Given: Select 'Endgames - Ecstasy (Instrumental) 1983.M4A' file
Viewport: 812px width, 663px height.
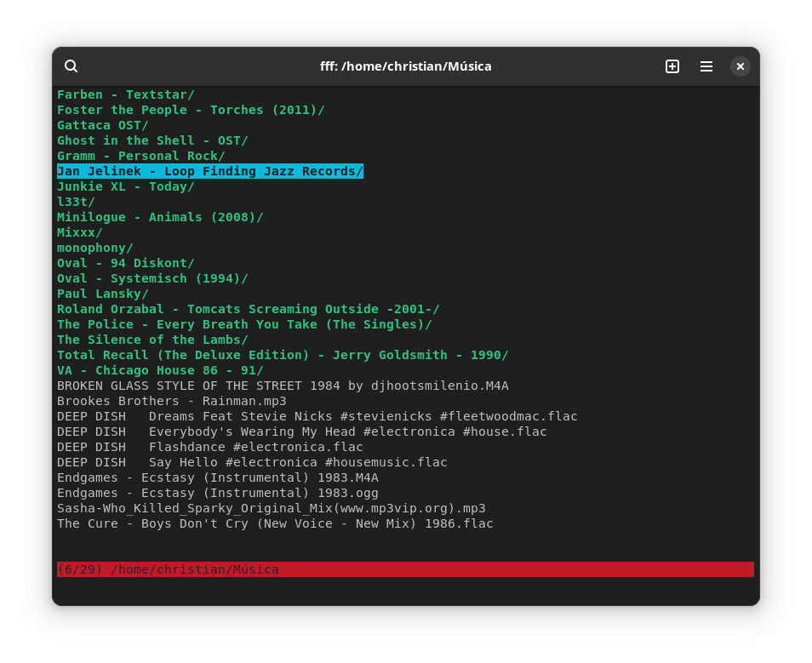Looking at the screenshot, I should [218, 477].
